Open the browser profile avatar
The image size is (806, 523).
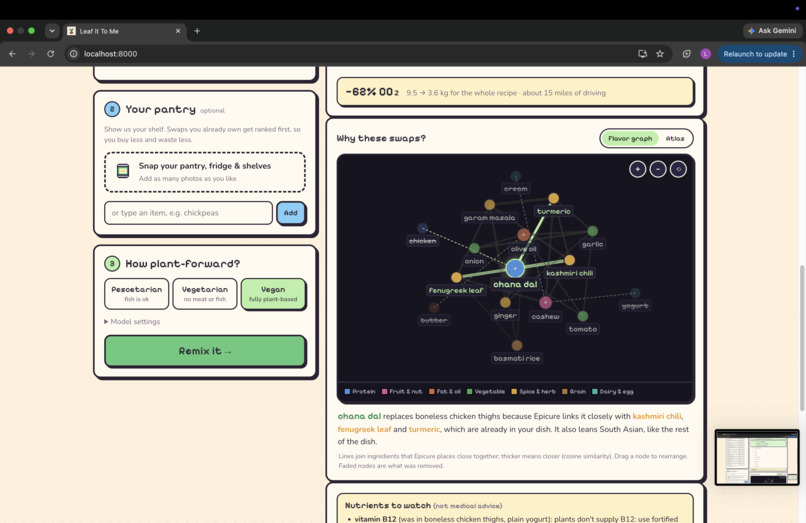click(705, 53)
